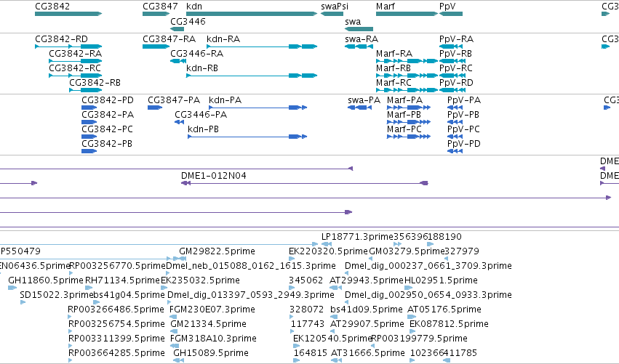619x364 pixels.
Task: Select the Marf-RB transcript label
Action: (x=394, y=68)
